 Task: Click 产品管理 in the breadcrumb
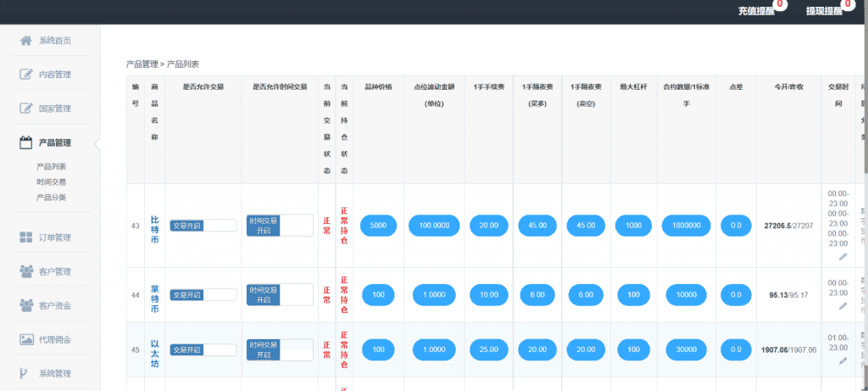142,64
